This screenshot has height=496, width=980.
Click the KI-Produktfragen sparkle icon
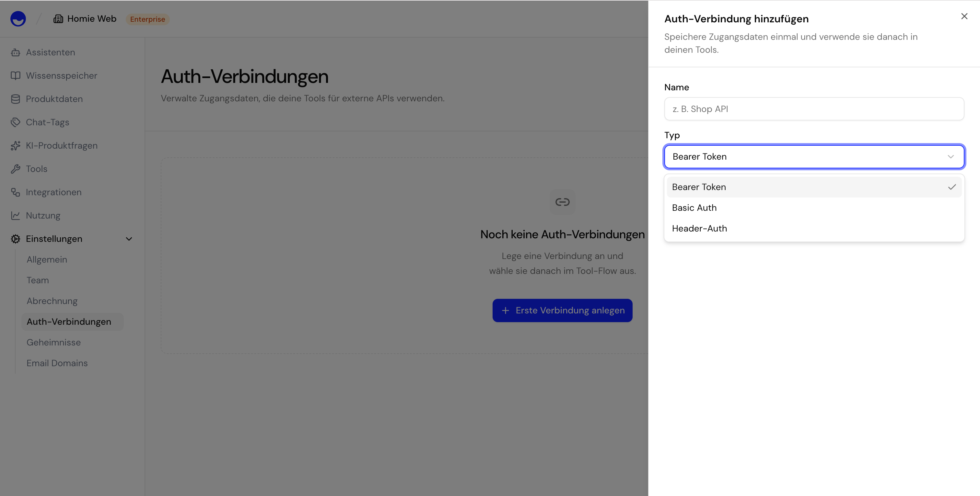[x=15, y=146]
